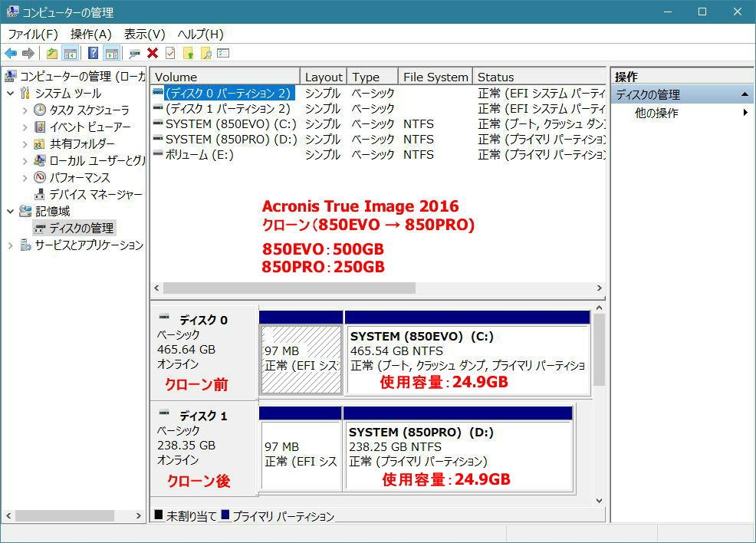Image resolution: width=756 pixels, height=543 pixels.
Task: Open the ファイル(F) menu
Action: [33, 35]
